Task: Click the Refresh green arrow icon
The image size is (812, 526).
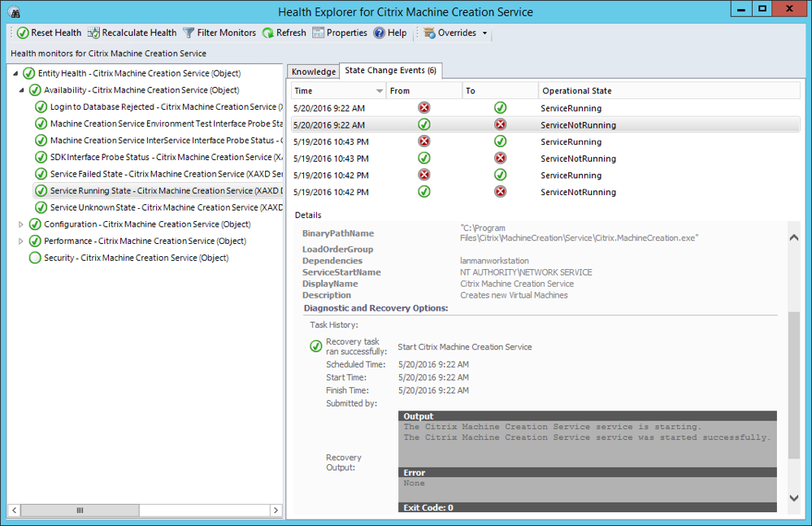Action: (267, 33)
